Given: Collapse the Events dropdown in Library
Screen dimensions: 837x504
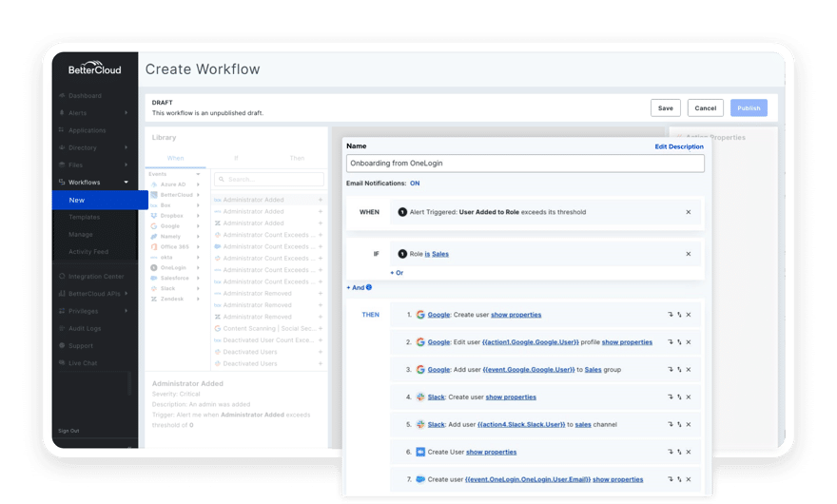Looking at the screenshot, I should click(x=198, y=175).
